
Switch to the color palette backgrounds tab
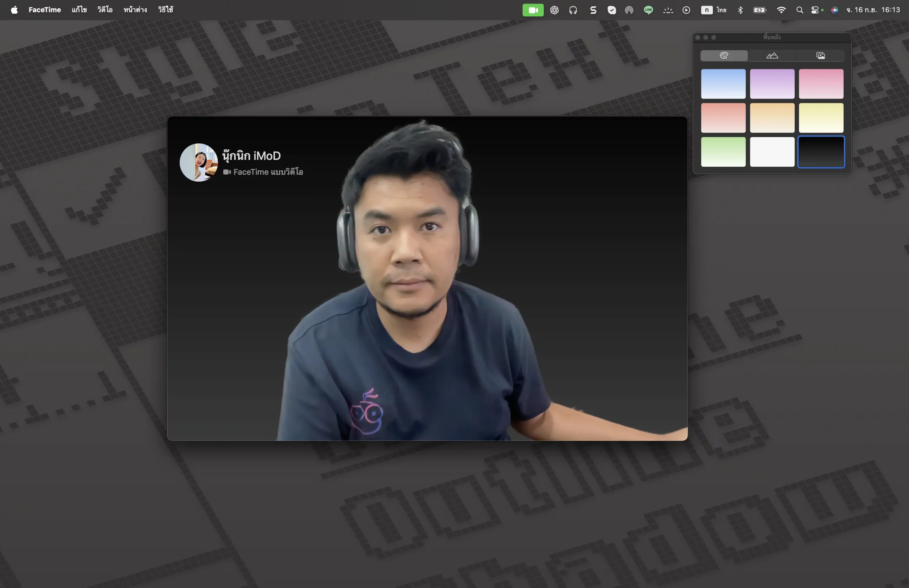pyautogui.click(x=724, y=56)
